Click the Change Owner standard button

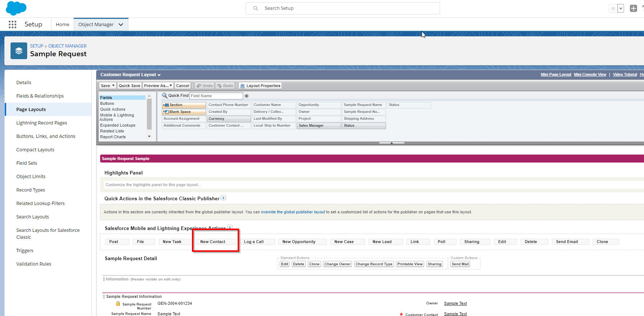[337, 264]
